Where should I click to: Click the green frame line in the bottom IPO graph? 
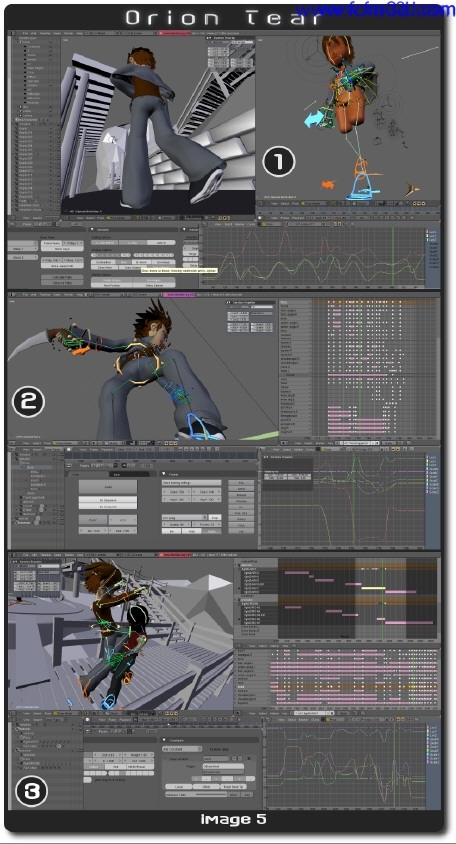pos(395,764)
